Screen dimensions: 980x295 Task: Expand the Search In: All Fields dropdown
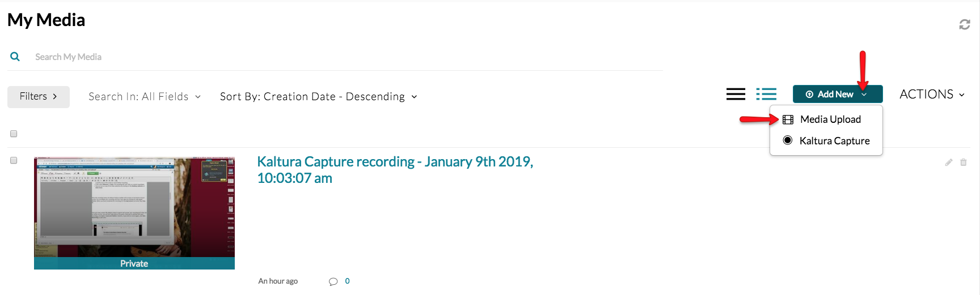coord(145,97)
